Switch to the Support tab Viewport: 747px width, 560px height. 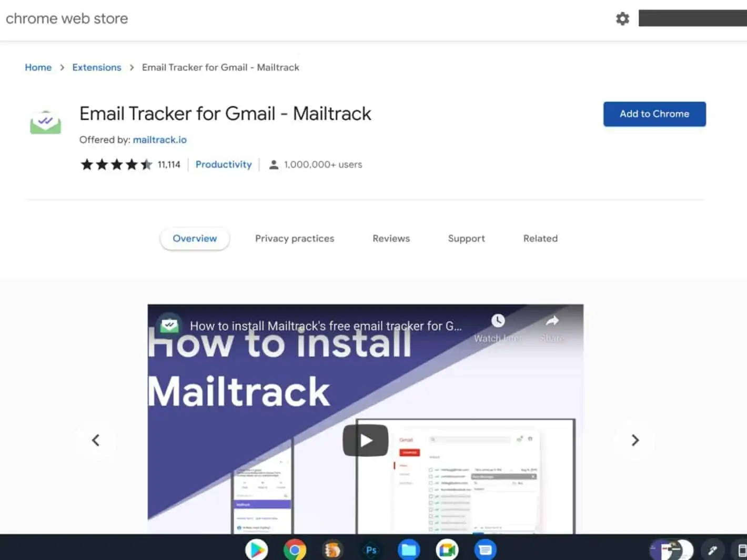[467, 239]
